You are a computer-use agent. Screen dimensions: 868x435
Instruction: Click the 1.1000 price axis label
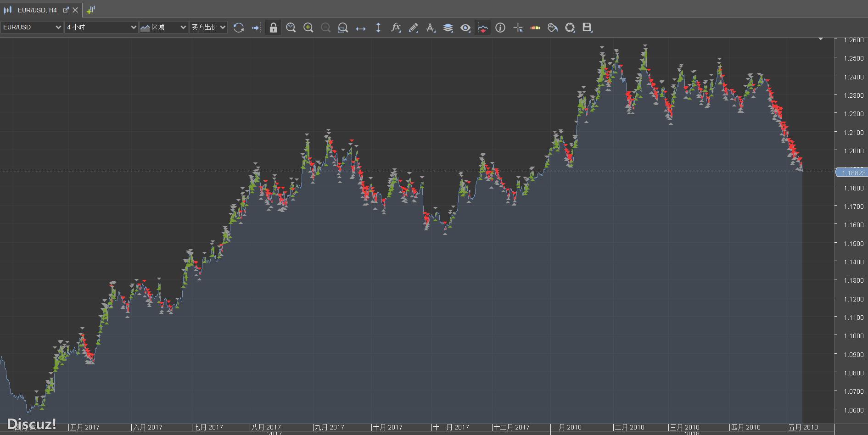point(854,336)
